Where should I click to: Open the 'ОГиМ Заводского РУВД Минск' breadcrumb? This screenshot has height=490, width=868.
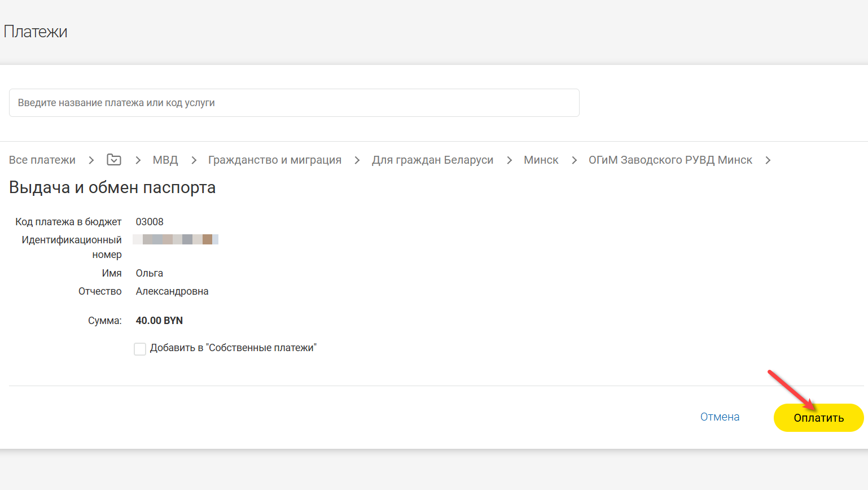pos(670,160)
